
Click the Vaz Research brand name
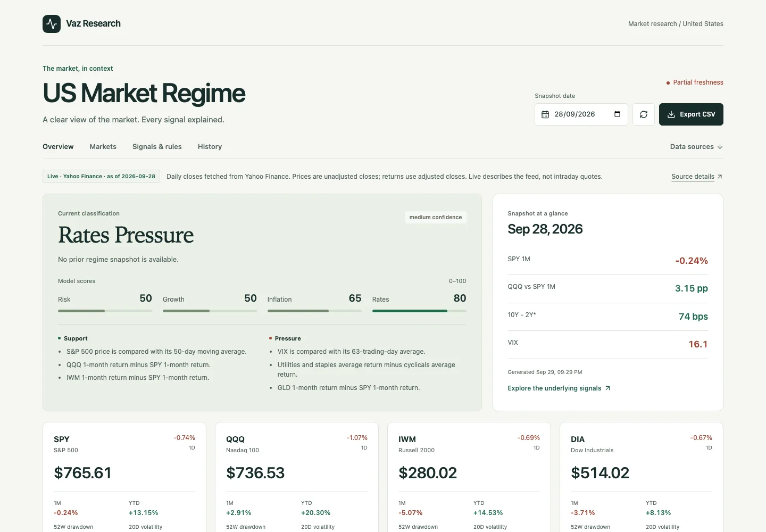[x=93, y=23]
